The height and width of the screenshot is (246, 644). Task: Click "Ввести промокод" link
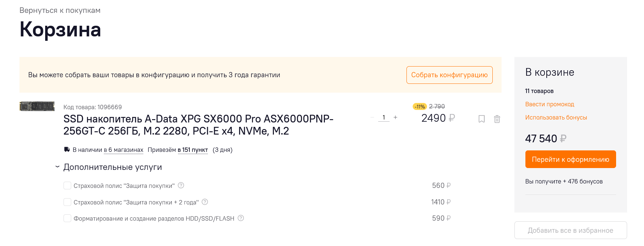(x=550, y=104)
